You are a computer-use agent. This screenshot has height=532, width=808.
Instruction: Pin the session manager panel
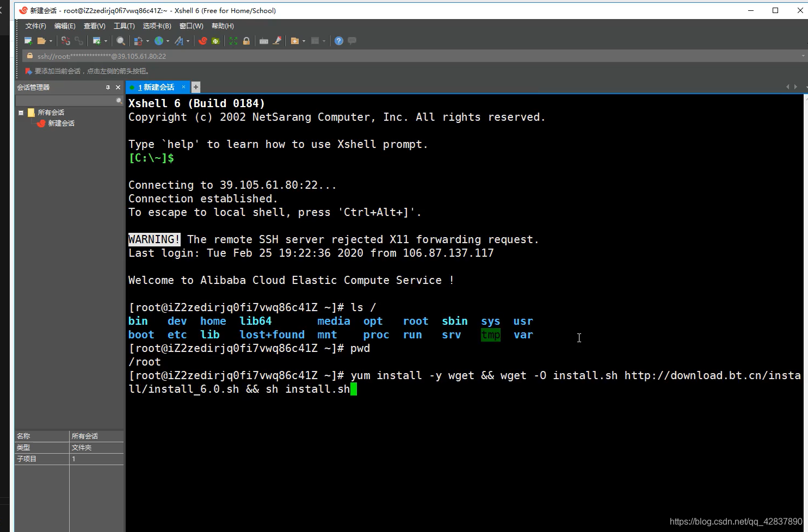click(x=108, y=87)
